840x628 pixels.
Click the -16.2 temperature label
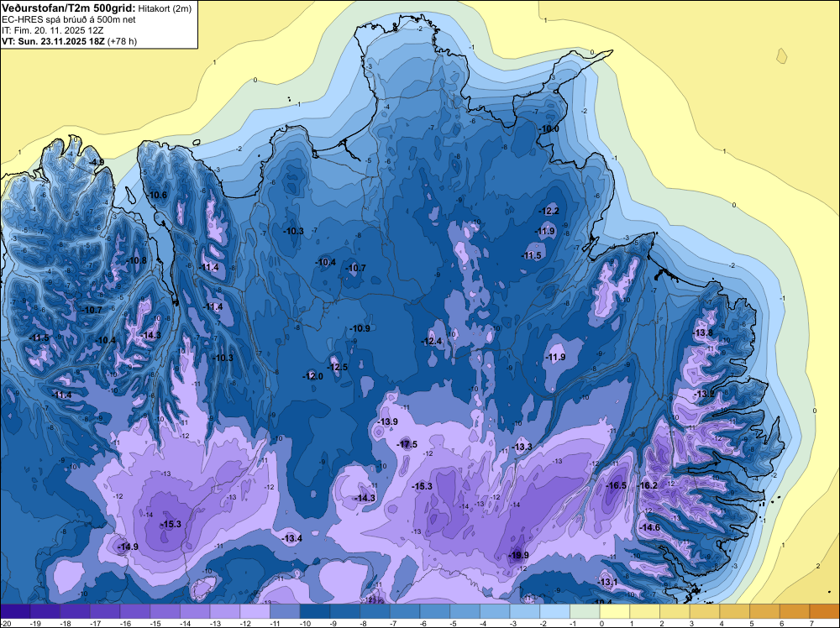coord(647,485)
